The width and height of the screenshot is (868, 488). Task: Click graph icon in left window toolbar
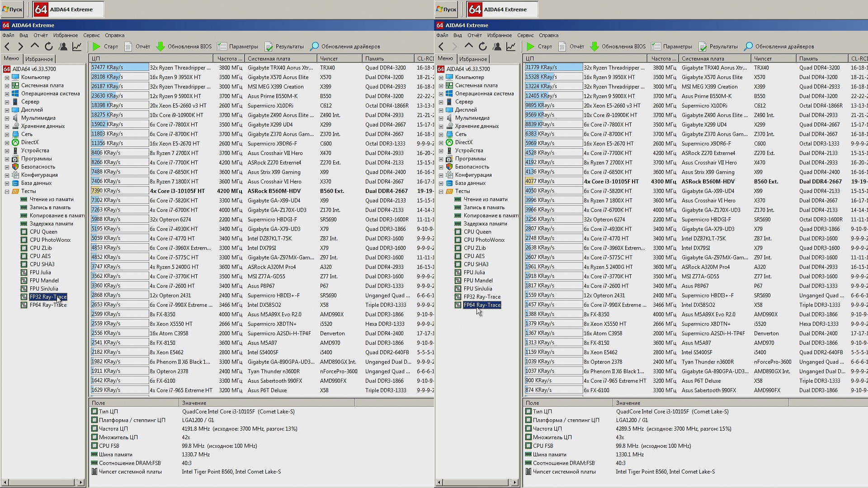click(77, 47)
